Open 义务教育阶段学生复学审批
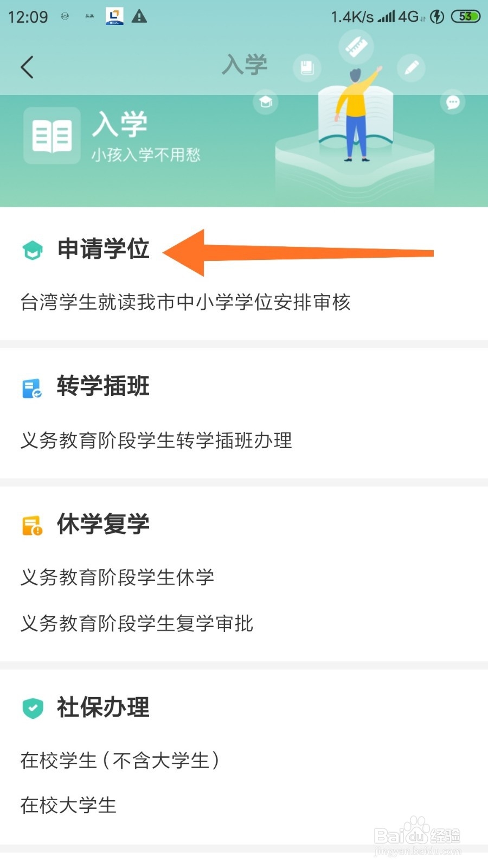Viewport: 488px width, 868px height. pyautogui.click(x=137, y=623)
